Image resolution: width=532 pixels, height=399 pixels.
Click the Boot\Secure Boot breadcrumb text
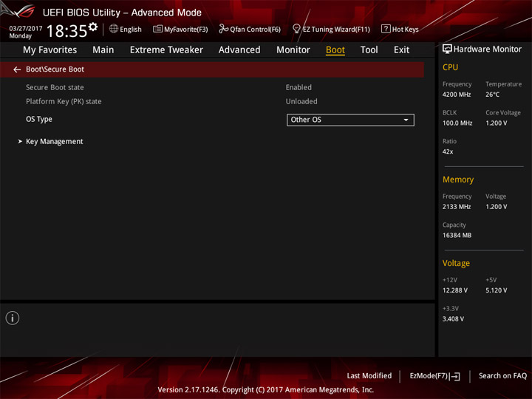(x=55, y=69)
